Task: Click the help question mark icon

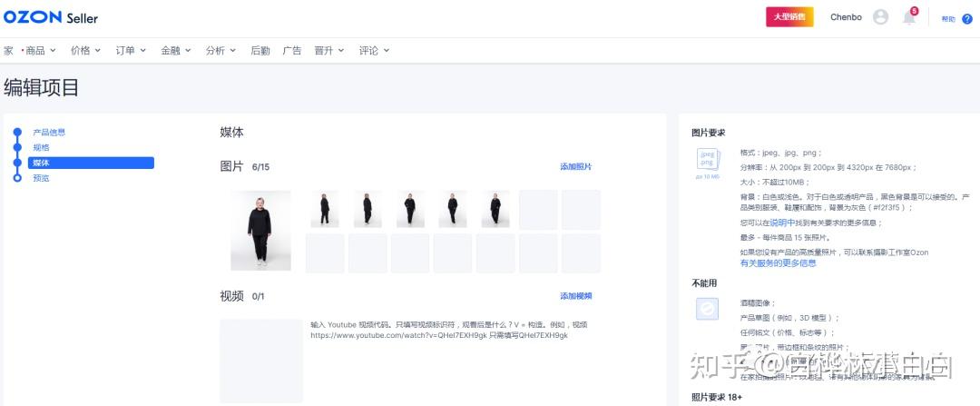Action: 967,19
